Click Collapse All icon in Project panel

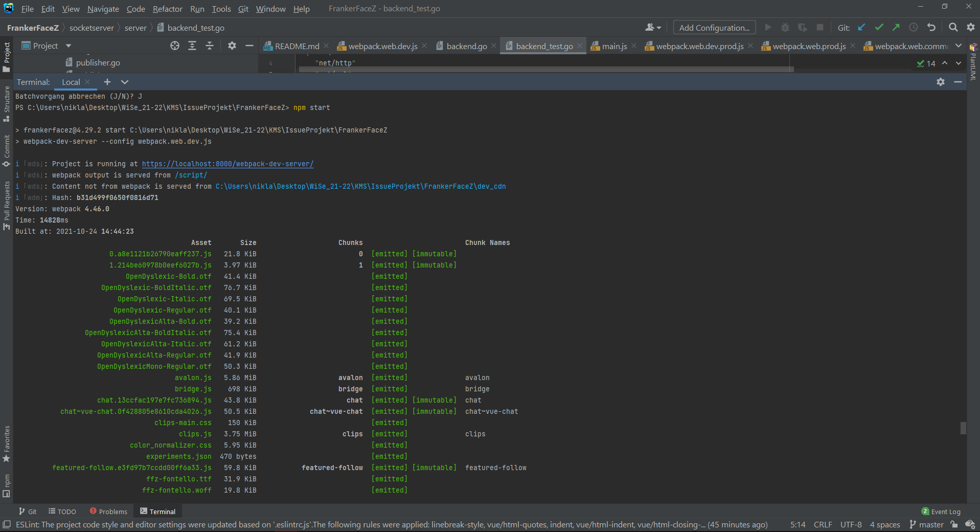[210, 46]
